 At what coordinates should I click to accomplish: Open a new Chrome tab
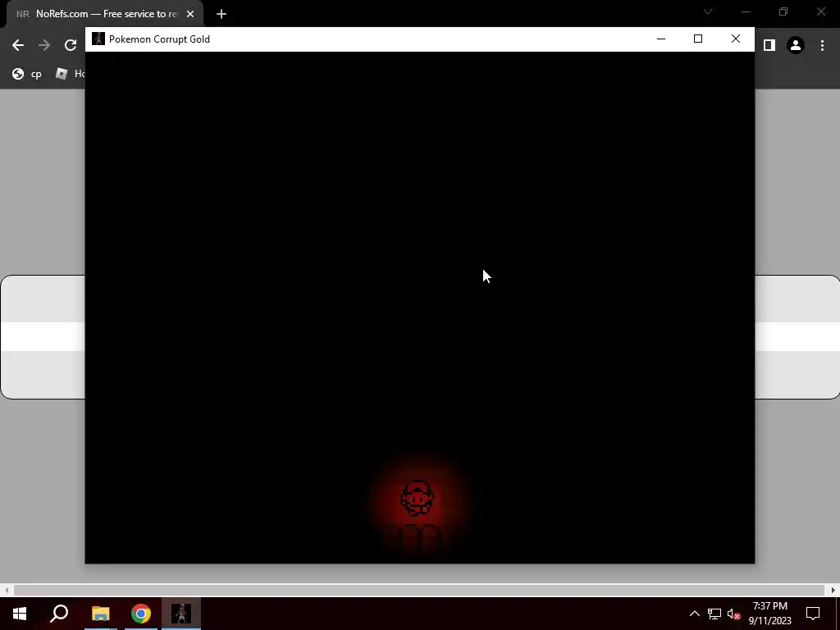221,14
